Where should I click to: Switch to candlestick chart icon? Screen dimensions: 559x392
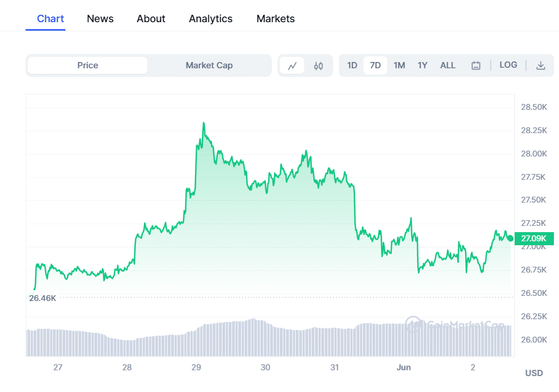click(318, 65)
